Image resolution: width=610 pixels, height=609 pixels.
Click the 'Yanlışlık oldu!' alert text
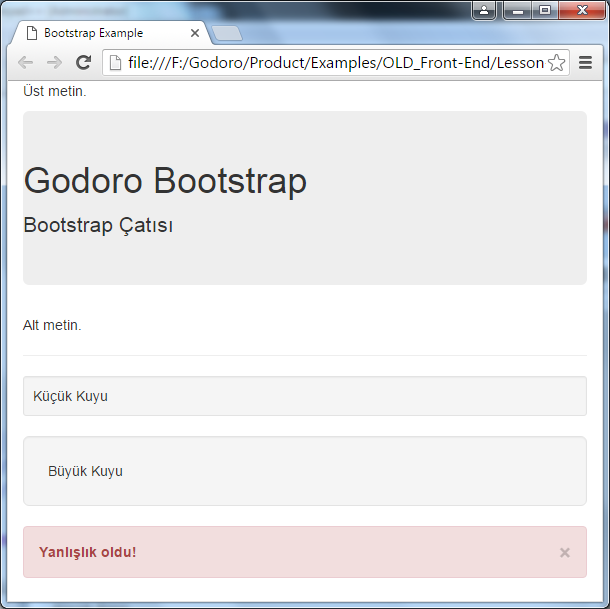pyautogui.click(x=87, y=552)
